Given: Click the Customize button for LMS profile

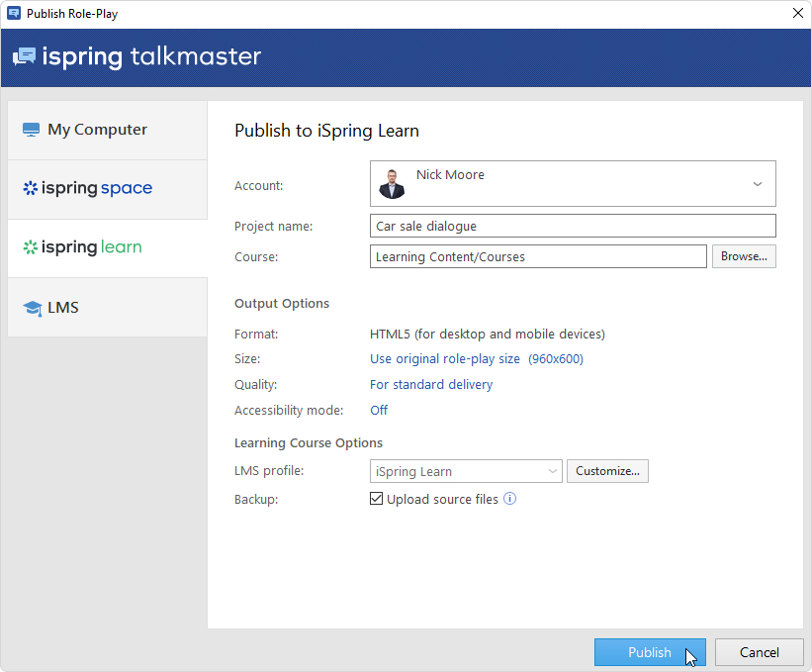Looking at the screenshot, I should pos(607,471).
